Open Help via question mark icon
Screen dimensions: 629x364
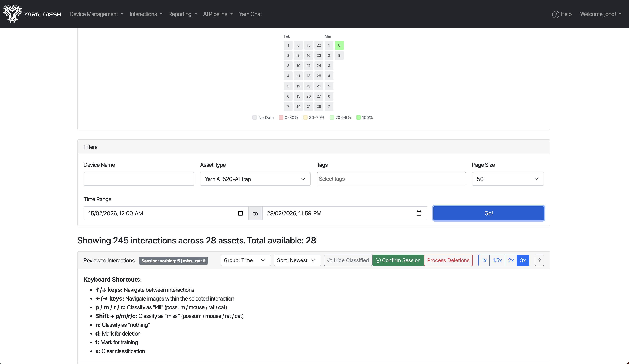tap(555, 14)
